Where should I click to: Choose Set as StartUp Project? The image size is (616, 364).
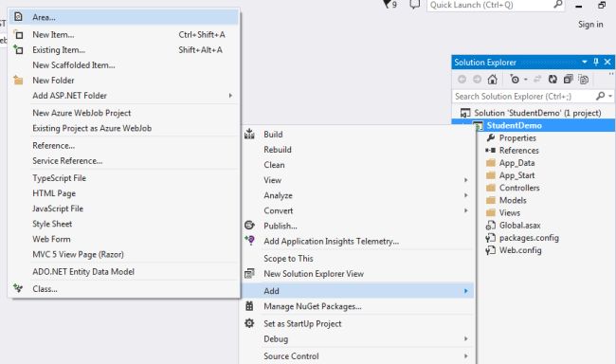(357, 324)
